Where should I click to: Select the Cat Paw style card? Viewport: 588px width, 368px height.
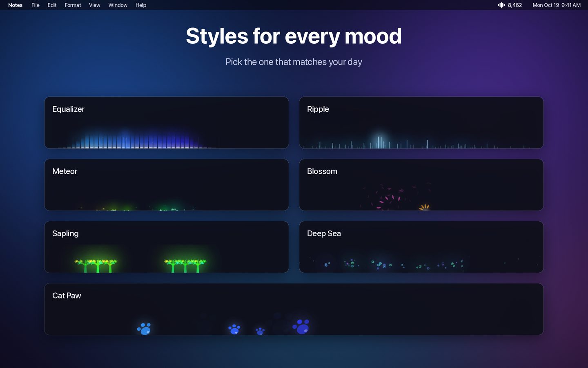coord(294,309)
